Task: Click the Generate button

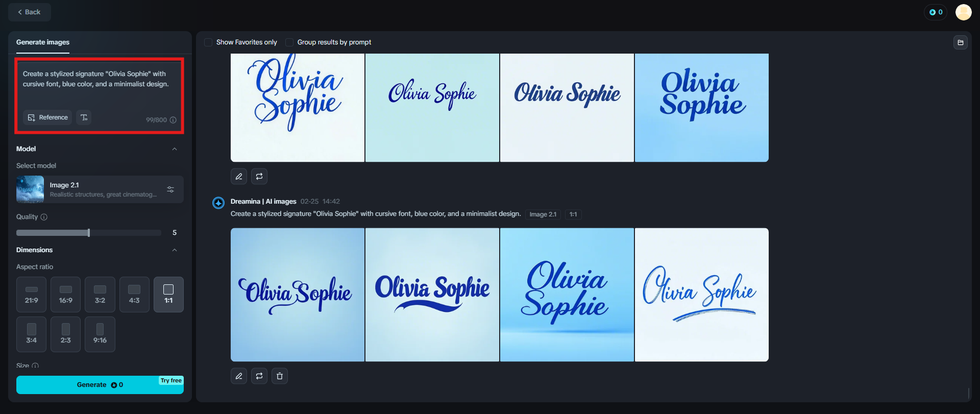Action: click(x=100, y=385)
